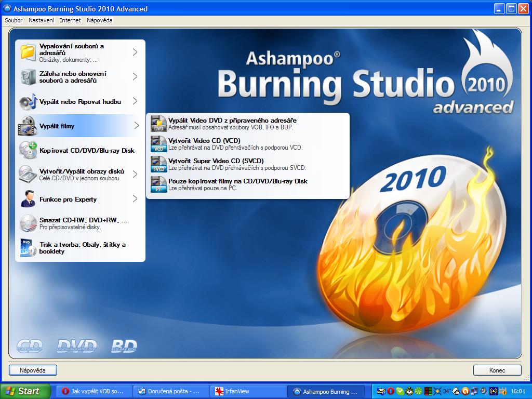Expand arrow beside Funkce pro Experty
Image resolution: width=532 pixels, height=399 pixels.
135,199
